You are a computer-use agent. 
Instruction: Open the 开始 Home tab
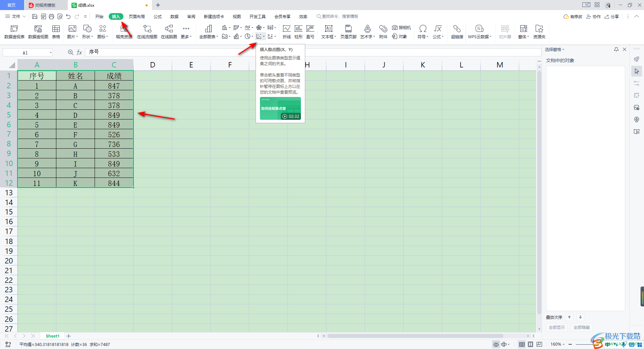99,16
